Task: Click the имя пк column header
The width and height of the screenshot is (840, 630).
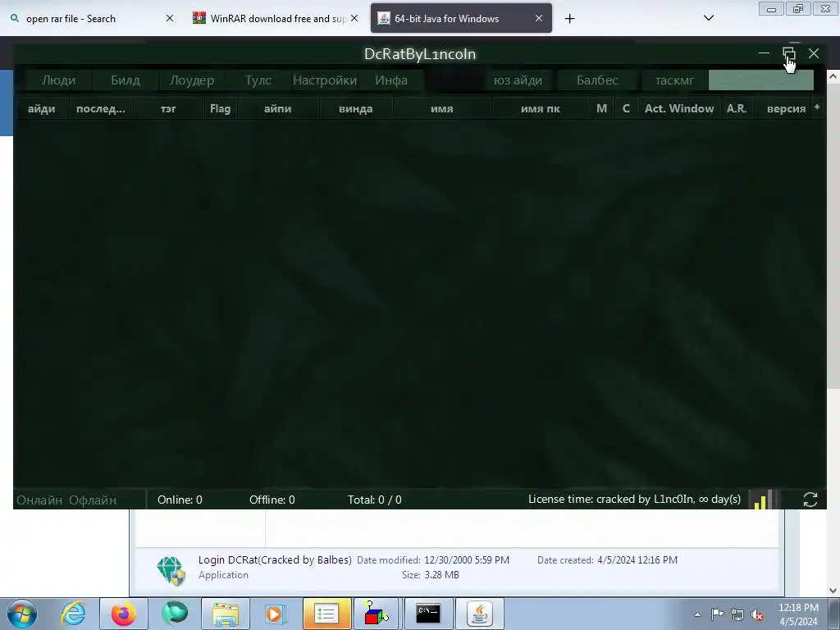Action: click(541, 109)
